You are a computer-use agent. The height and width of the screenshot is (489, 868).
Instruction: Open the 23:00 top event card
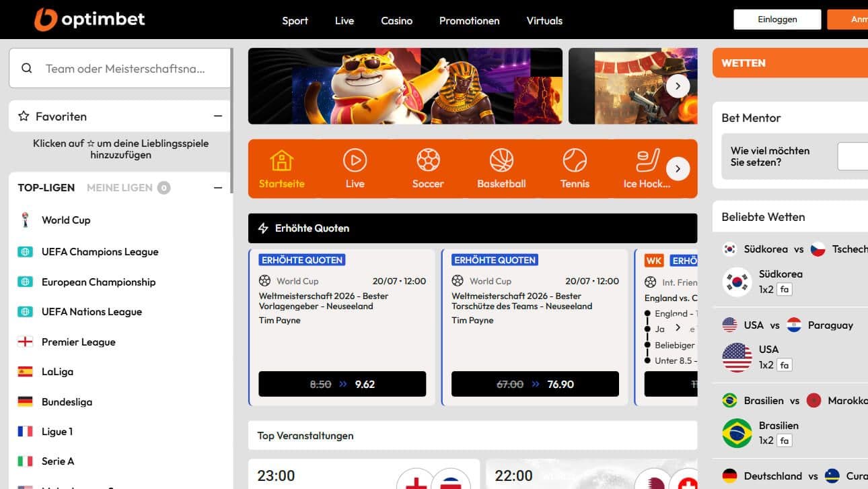coord(364,474)
